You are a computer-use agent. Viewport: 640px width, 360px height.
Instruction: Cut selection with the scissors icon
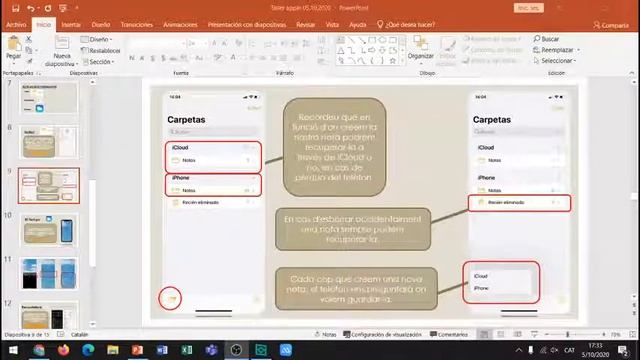(29, 39)
